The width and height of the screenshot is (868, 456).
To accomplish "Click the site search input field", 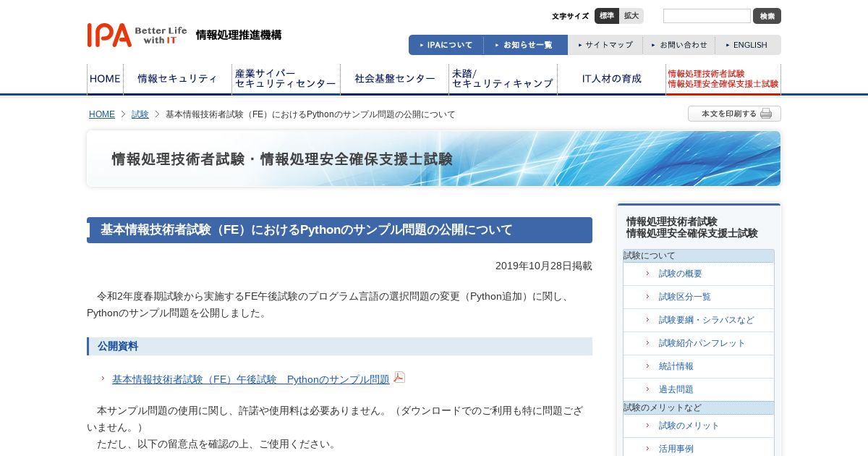I will [x=707, y=16].
